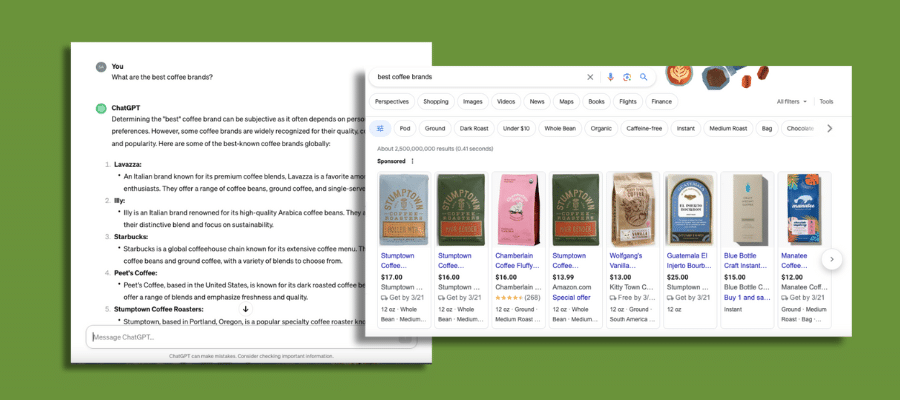Open All filters dropdown
Viewport: 900px width, 400px height.
click(x=792, y=102)
